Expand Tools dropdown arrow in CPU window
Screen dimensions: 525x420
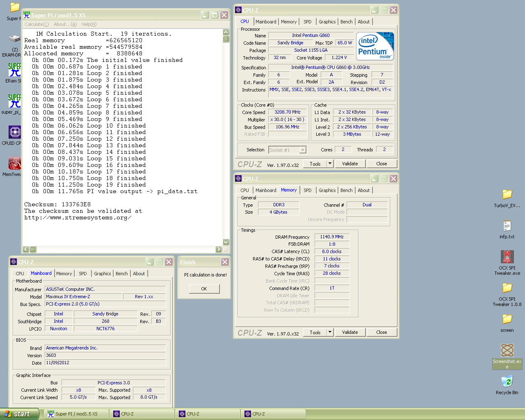(330, 164)
